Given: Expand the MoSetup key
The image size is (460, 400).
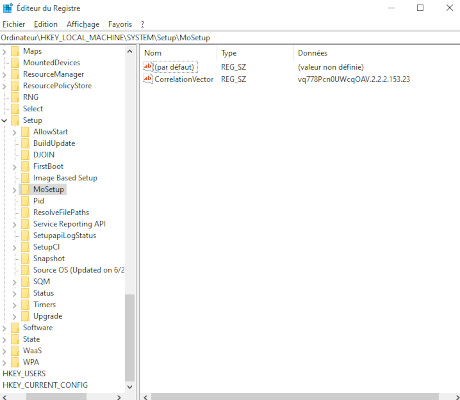Looking at the screenshot, I should [x=14, y=190].
